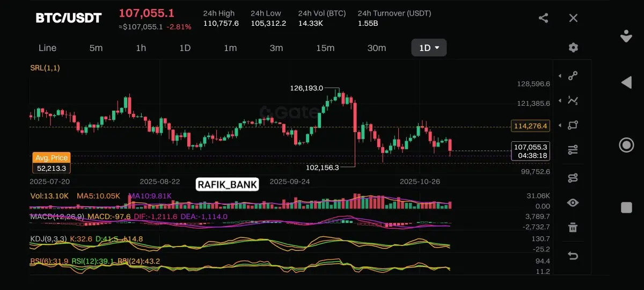644x290 pixels.
Task: Open the drawing toggle options icon
Action: [x=573, y=178]
